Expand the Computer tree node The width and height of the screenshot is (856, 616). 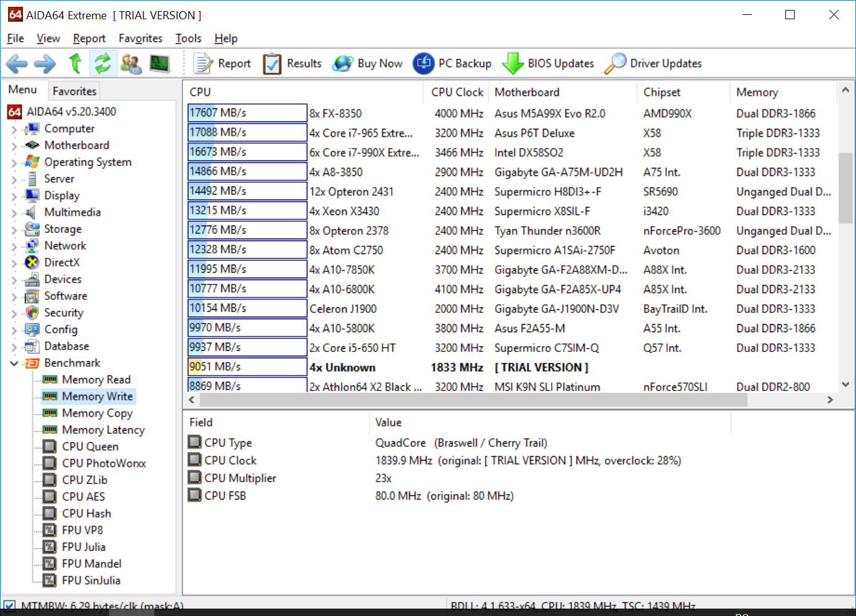14,130
